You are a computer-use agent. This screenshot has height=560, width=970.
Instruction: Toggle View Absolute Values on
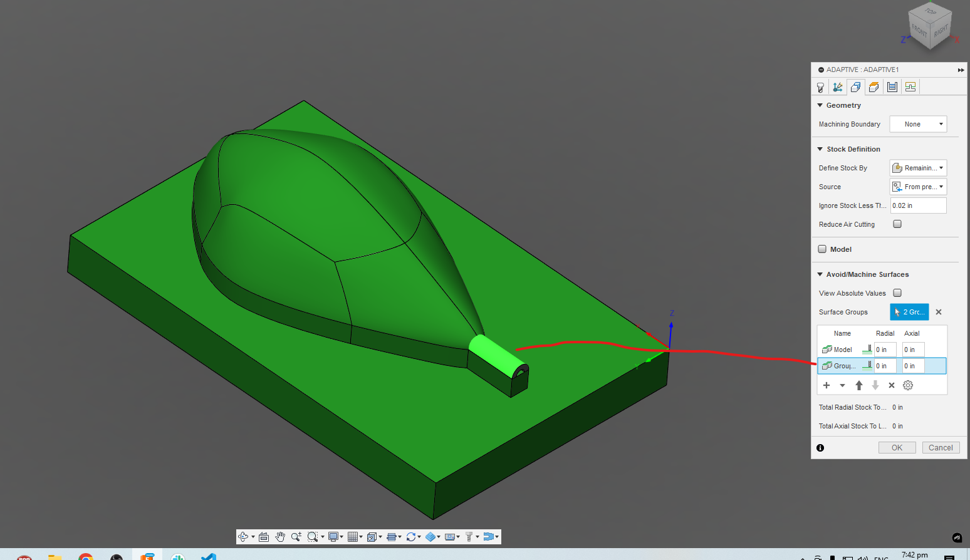(897, 293)
